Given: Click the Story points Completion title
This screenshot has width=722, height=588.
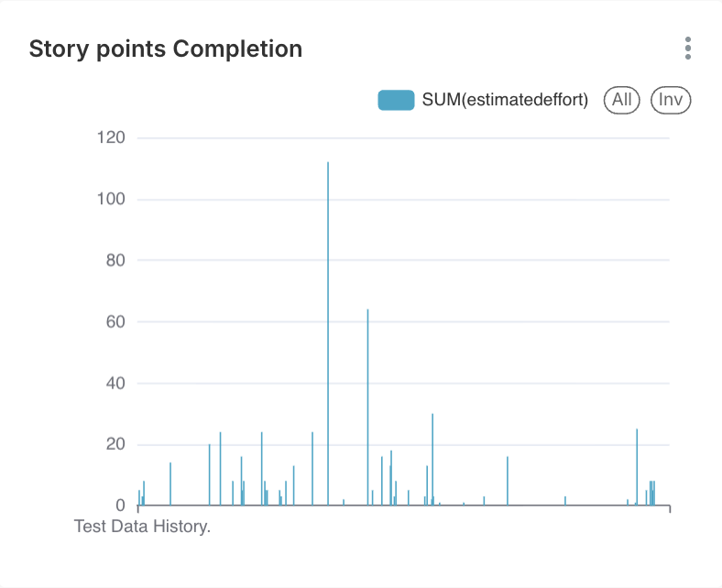Looking at the screenshot, I should pos(166,49).
